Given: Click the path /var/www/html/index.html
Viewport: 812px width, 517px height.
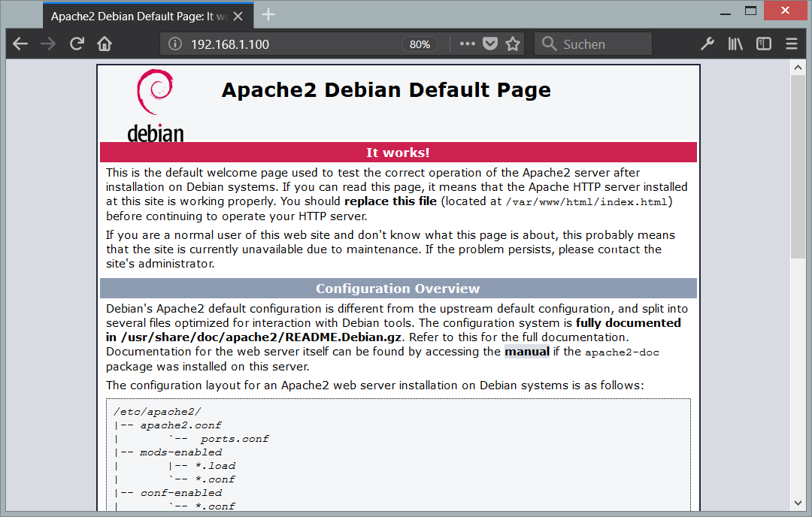Looking at the screenshot, I should [x=586, y=202].
